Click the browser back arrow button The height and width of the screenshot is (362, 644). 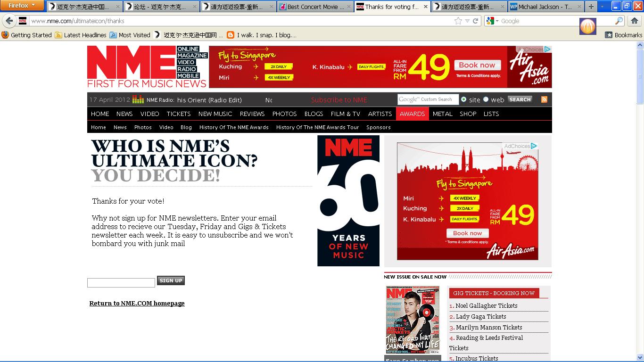click(x=9, y=21)
